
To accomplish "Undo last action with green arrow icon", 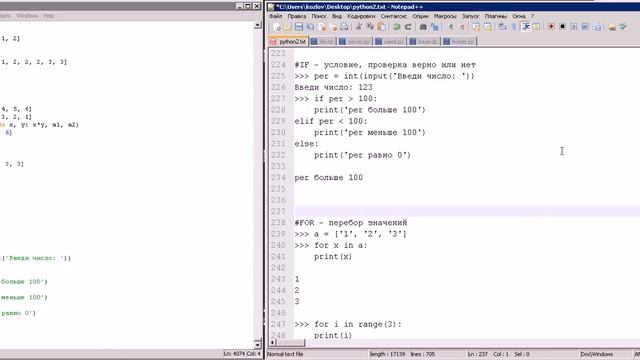I will [396, 27].
